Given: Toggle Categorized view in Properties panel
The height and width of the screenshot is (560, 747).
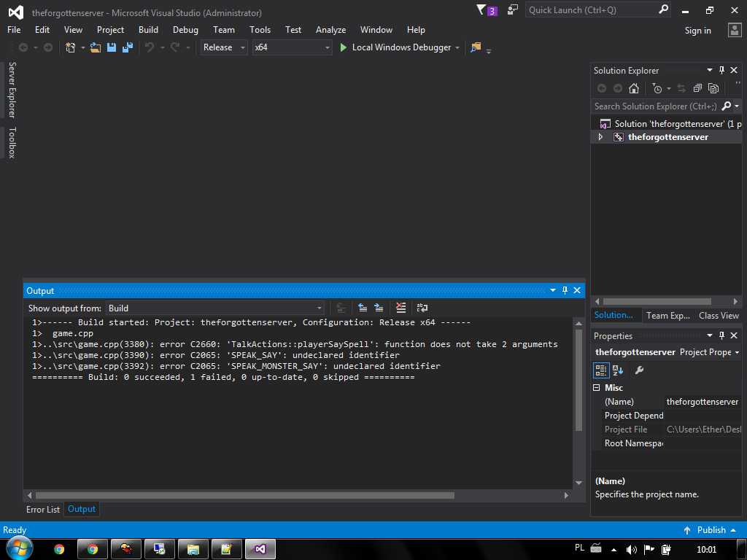Looking at the screenshot, I should (601, 370).
